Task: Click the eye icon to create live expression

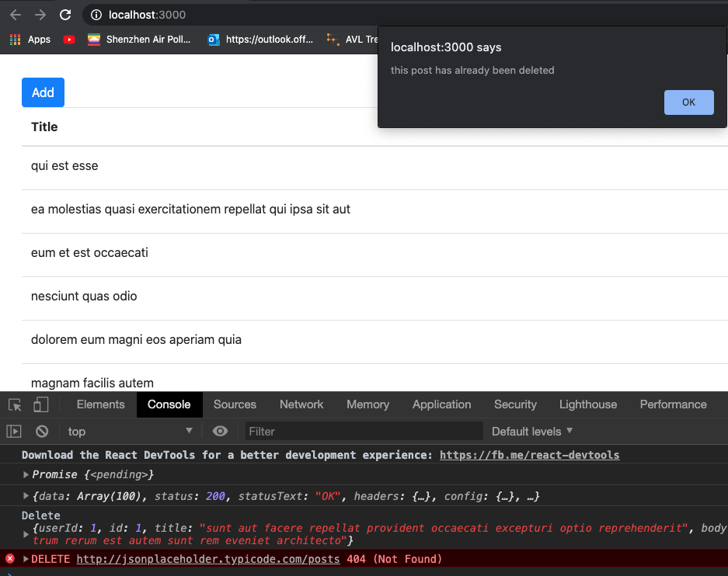Action: (x=221, y=431)
